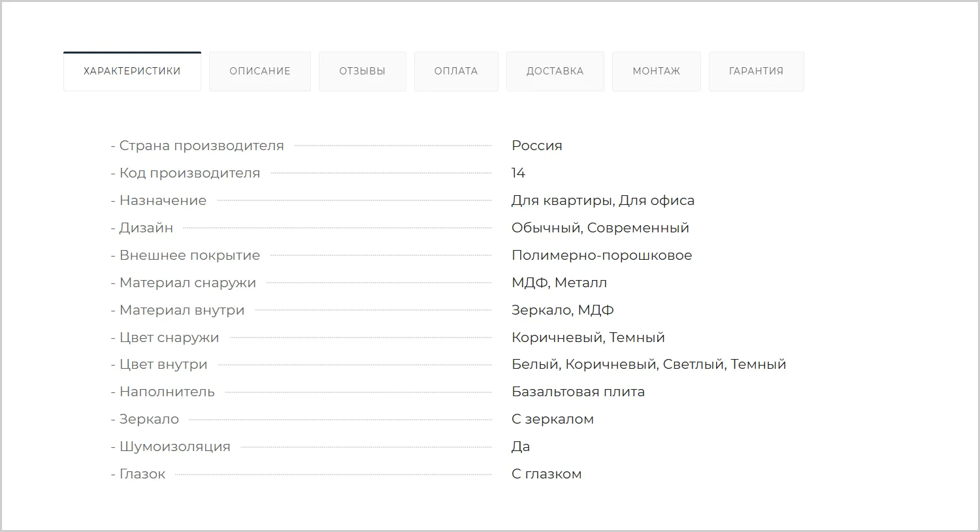Click the value МДФ, Металл
The width and height of the screenshot is (980, 532).
point(559,283)
